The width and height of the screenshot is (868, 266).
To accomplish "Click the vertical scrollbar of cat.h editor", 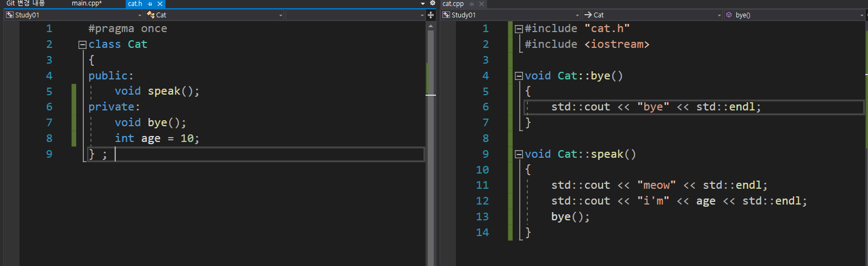I will click(431, 144).
